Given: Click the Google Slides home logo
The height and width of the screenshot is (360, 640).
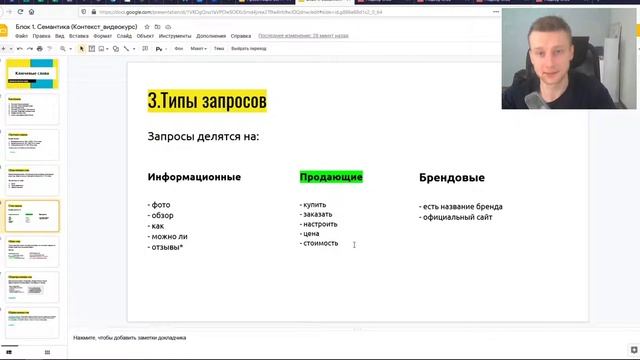Looking at the screenshot, I should pyautogui.click(x=3, y=31).
